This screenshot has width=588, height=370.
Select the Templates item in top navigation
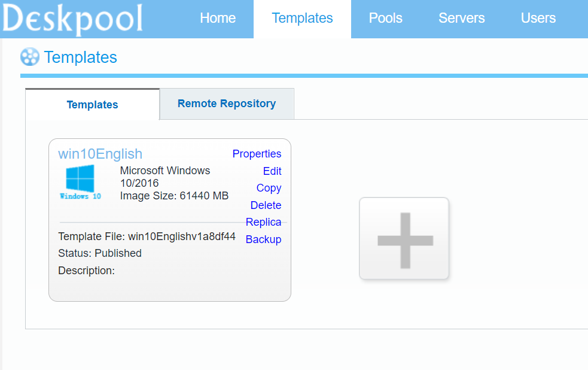point(302,18)
